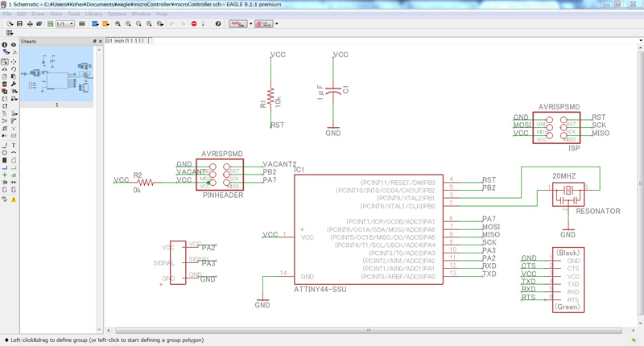
Task: Click the red Stop command icon
Action: (x=194, y=24)
